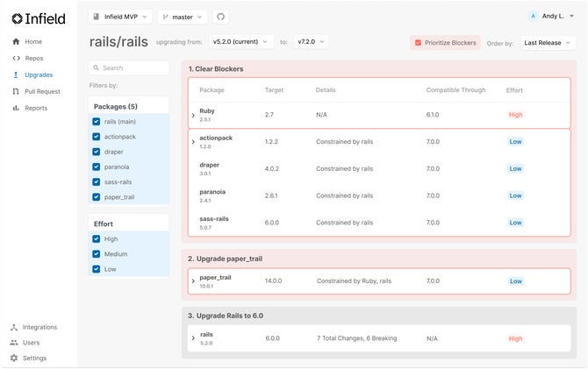Open the Infield MVP project dropdown
The width and height of the screenshot is (588, 369).
pos(120,17)
